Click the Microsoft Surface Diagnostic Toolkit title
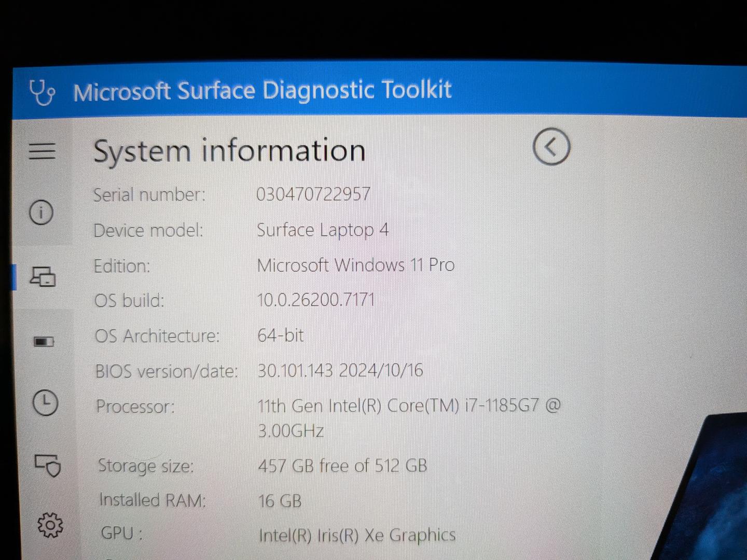 click(262, 91)
